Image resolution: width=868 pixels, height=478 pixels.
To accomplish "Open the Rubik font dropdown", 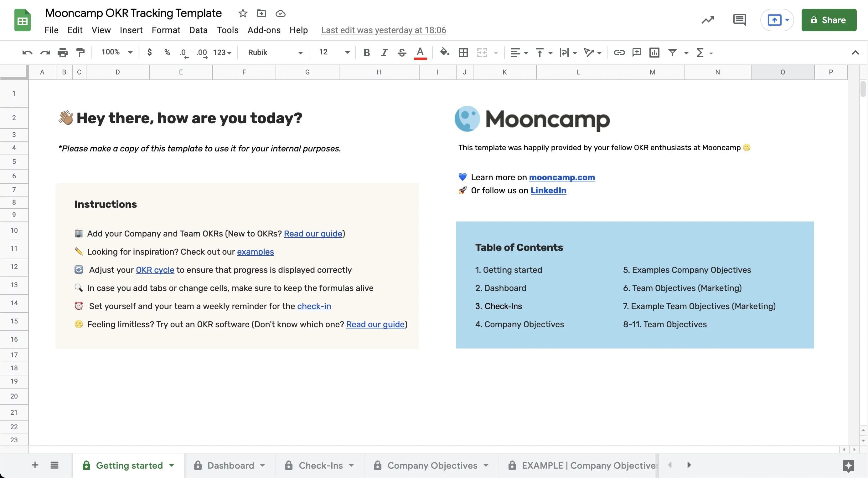I will pyautogui.click(x=275, y=53).
